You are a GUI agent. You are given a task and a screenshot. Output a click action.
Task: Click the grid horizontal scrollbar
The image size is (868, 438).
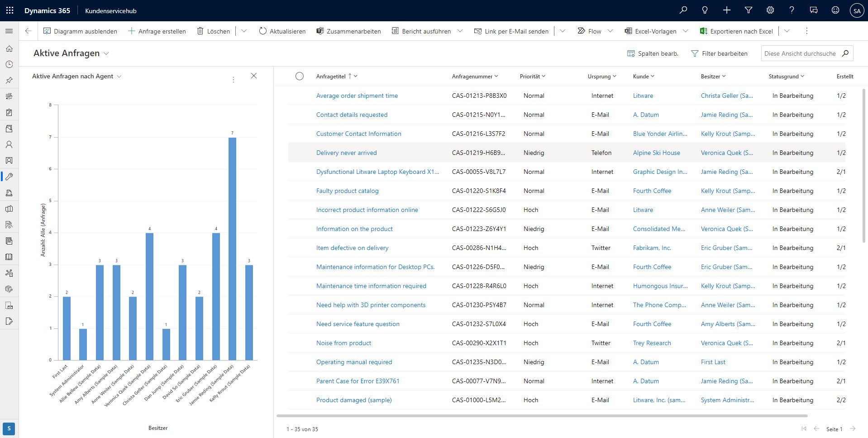coord(542,415)
